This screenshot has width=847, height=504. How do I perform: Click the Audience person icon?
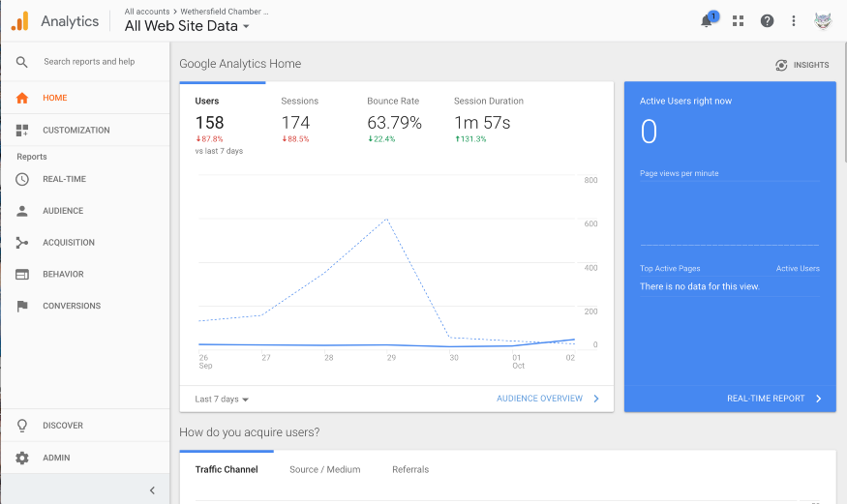point(22,211)
